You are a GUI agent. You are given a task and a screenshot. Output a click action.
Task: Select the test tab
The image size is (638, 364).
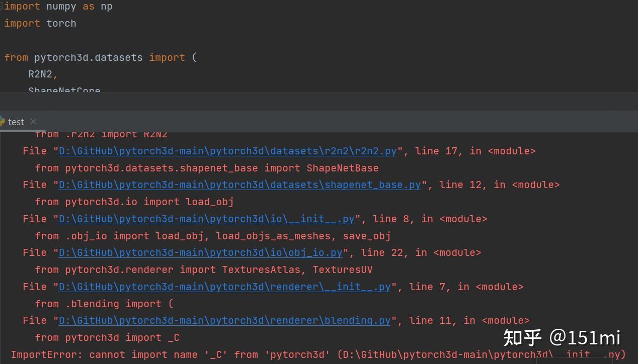pyautogui.click(x=16, y=122)
